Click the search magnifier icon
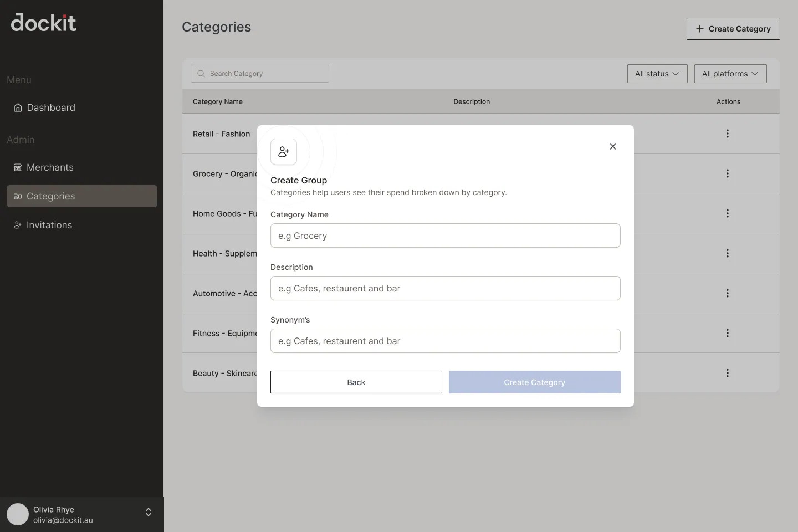The width and height of the screenshot is (798, 532). pyautogui.click(x=201, y=74)
